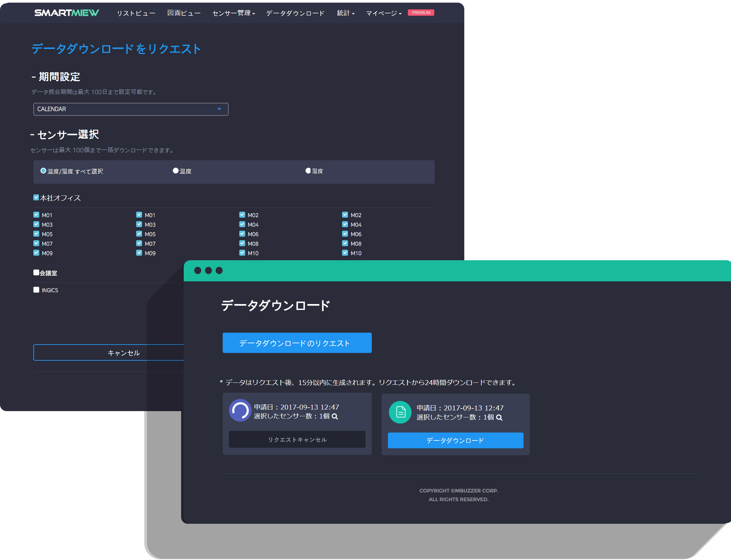Screen dimensions: 731x560
Task: Open the リストビュー nav item
Action: 136,13
